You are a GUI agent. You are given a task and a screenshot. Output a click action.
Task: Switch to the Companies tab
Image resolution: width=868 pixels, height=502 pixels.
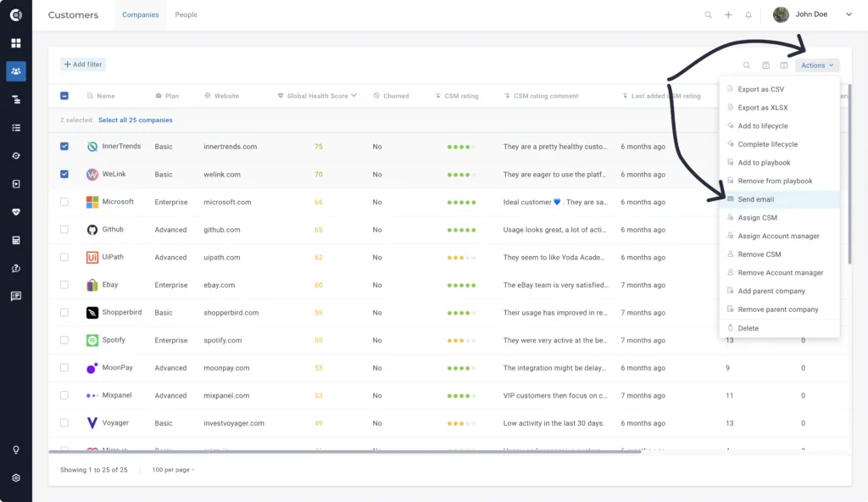tap(141, 15)
